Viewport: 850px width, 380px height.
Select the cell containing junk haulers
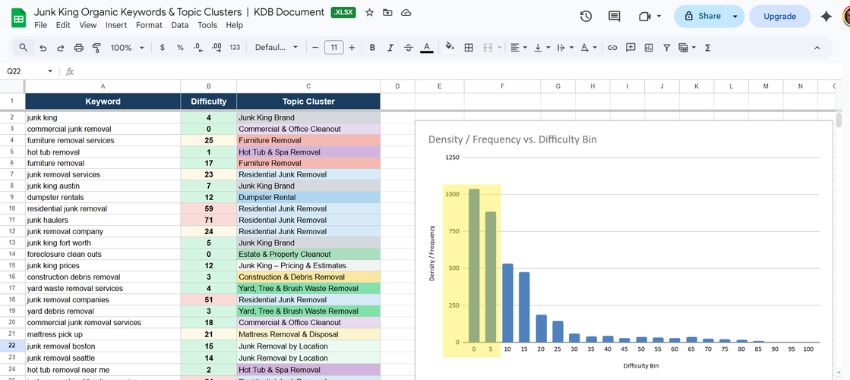tap(103, 220)
